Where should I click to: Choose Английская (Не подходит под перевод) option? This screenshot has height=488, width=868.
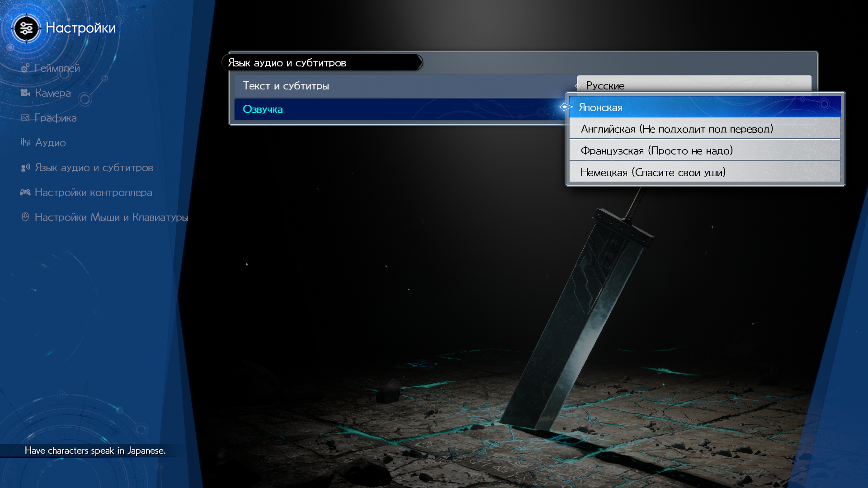(x=704, y=129)
